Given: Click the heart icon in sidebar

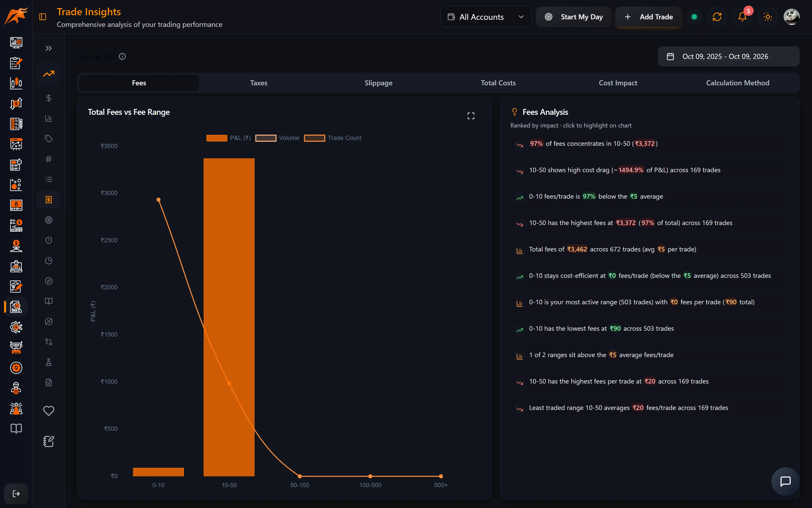Looking at the screenshot, I should click(49, 410).
